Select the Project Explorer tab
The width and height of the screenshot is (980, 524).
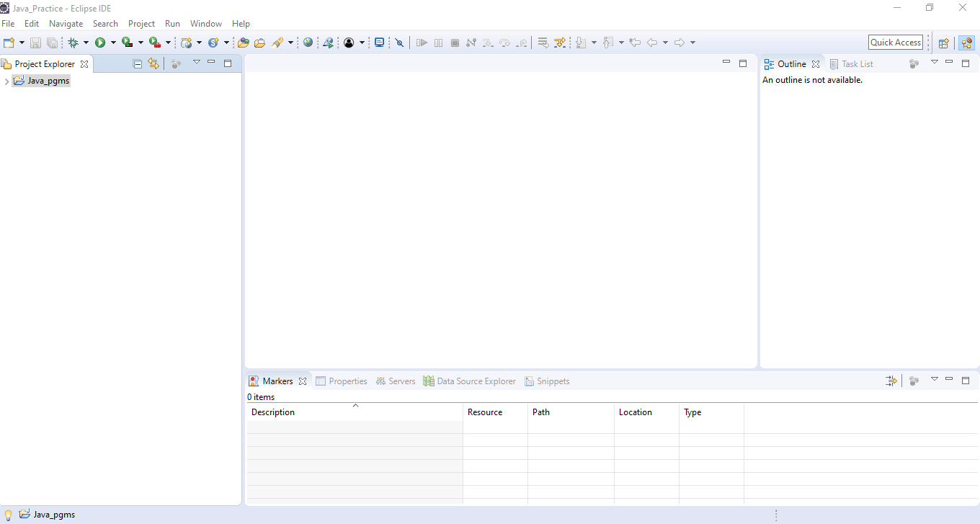(x=45, y=64)
